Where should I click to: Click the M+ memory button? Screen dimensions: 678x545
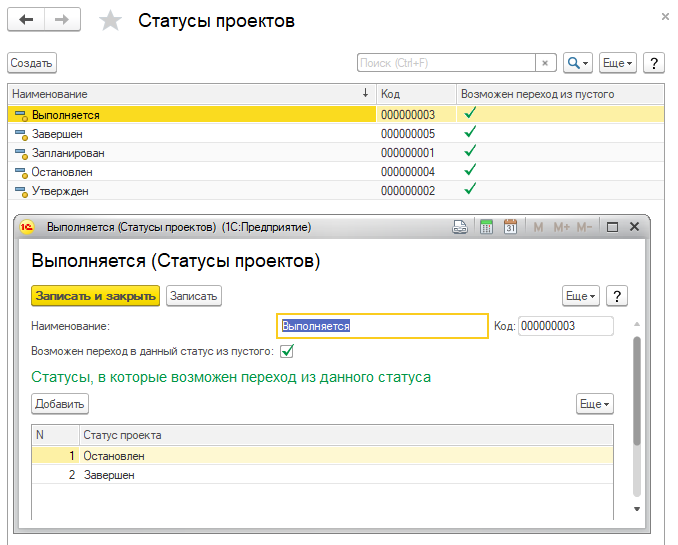[562, 227]
